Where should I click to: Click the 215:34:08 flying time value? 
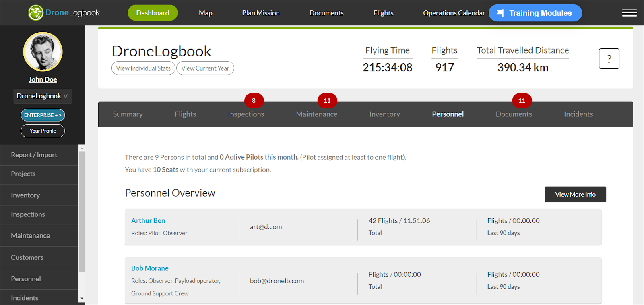click(x=388, y=67)
